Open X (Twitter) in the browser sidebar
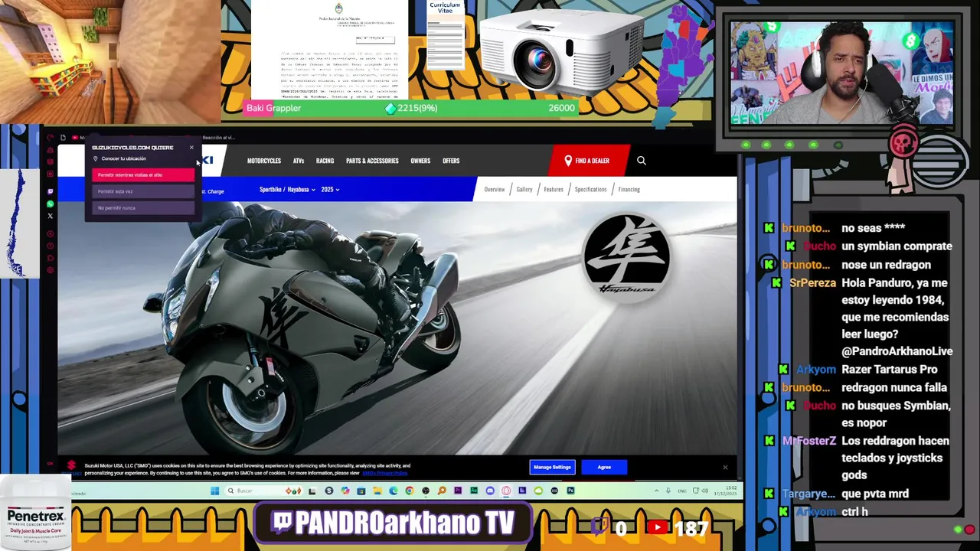The width and height of the screenshot is (980, 551). tap(51, 217)
